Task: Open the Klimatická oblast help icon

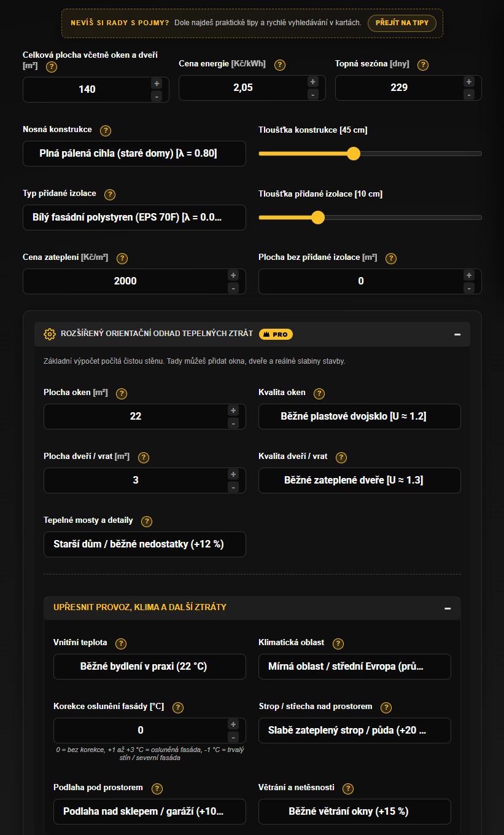Action: pyautogui.click(x=338, y=643)
